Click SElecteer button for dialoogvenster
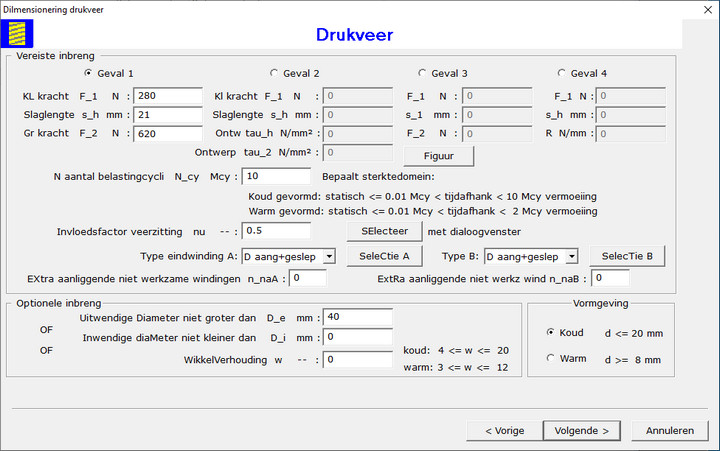720x451 pixels. [x=384, y=231]
